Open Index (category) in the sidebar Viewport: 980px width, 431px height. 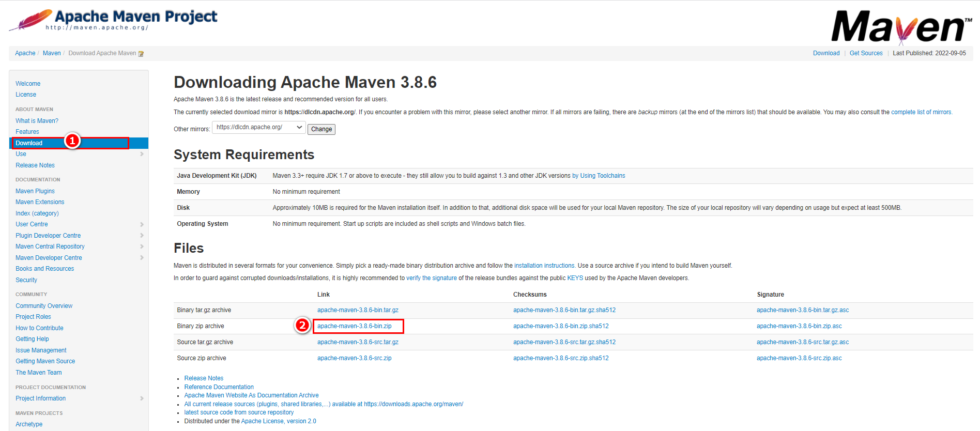37,213
